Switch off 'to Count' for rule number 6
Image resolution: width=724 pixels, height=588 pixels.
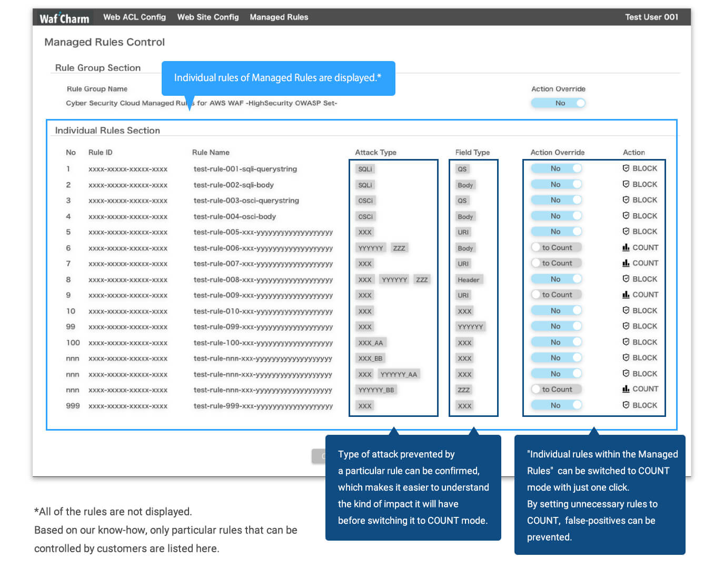(x=556, y=247)
